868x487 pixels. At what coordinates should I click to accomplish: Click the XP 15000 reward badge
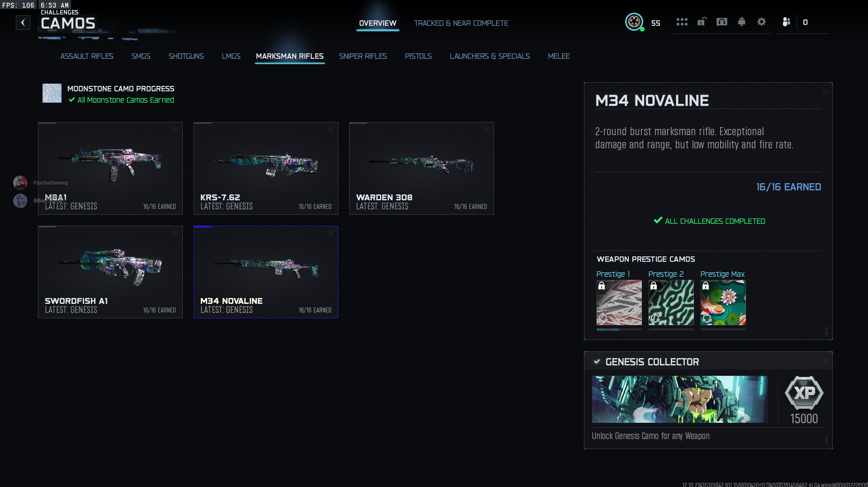coord(804,400)
